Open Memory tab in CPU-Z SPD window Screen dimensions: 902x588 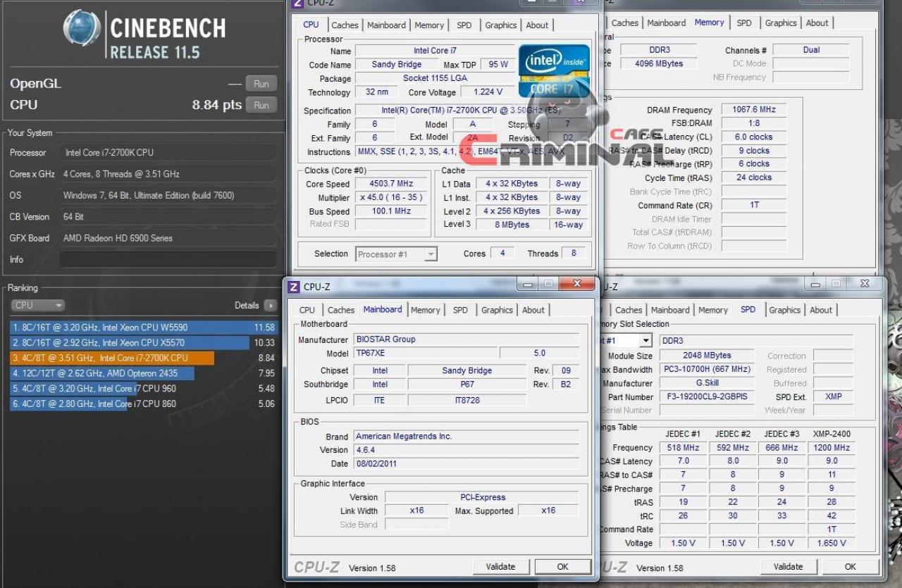713,310
